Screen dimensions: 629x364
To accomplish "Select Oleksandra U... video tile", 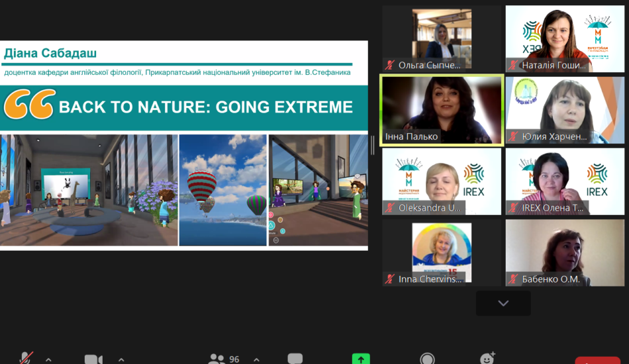I will pos(442,181).
